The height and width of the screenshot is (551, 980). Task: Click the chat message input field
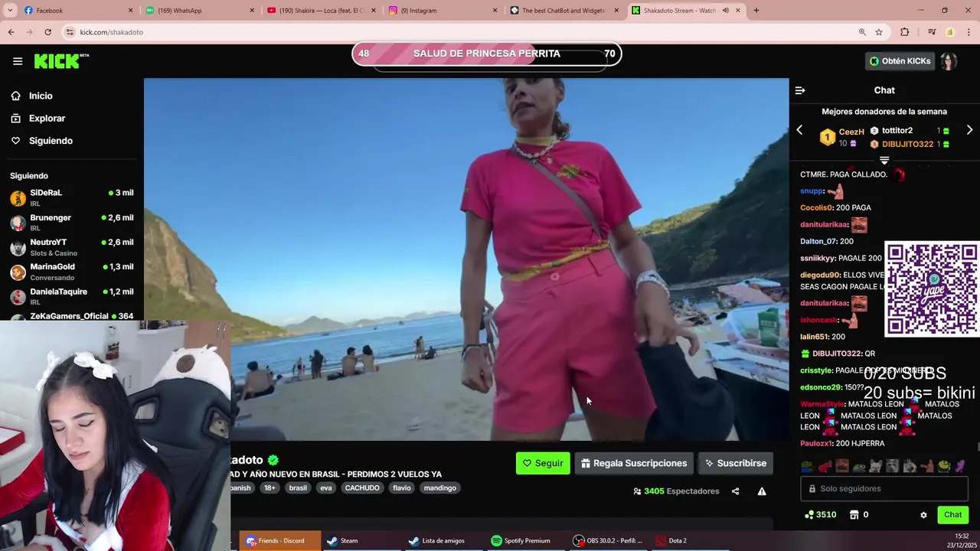pos(884,488)
